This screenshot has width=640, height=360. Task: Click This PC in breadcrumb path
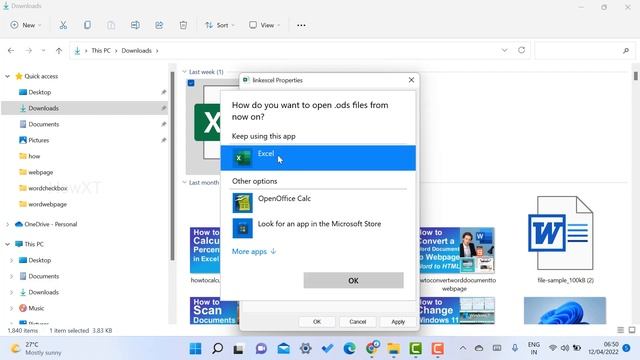(101, 51)
